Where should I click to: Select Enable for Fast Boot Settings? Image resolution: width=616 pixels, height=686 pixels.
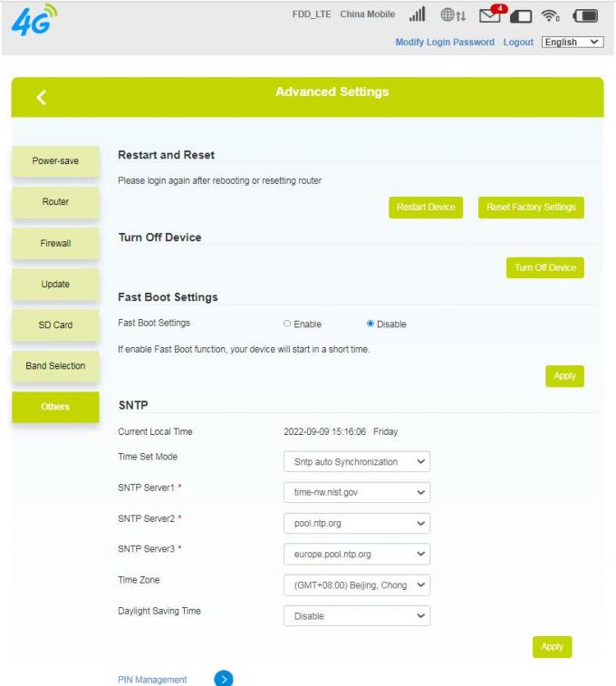(287, 324)
